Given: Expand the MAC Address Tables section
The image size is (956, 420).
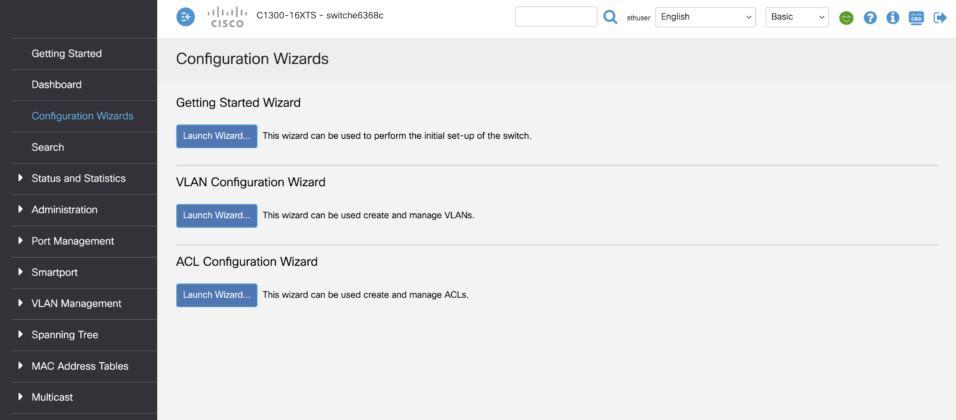Looking at the screenshot, I should coord(80,366).
